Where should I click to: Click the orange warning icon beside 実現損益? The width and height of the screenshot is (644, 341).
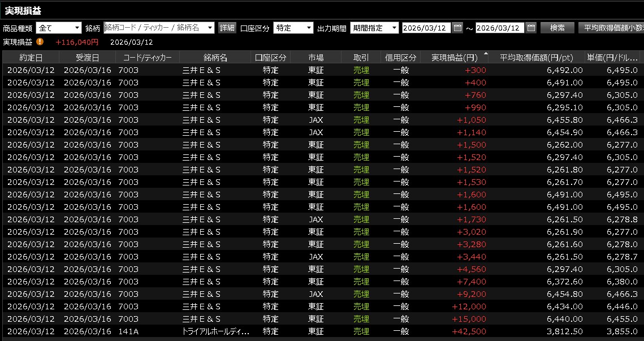(40, 42)
